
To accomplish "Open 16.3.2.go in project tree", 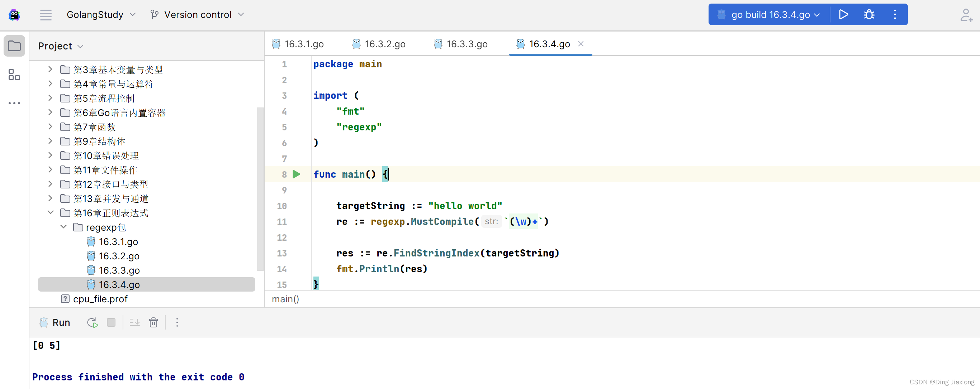I will (x=119, y=256).
